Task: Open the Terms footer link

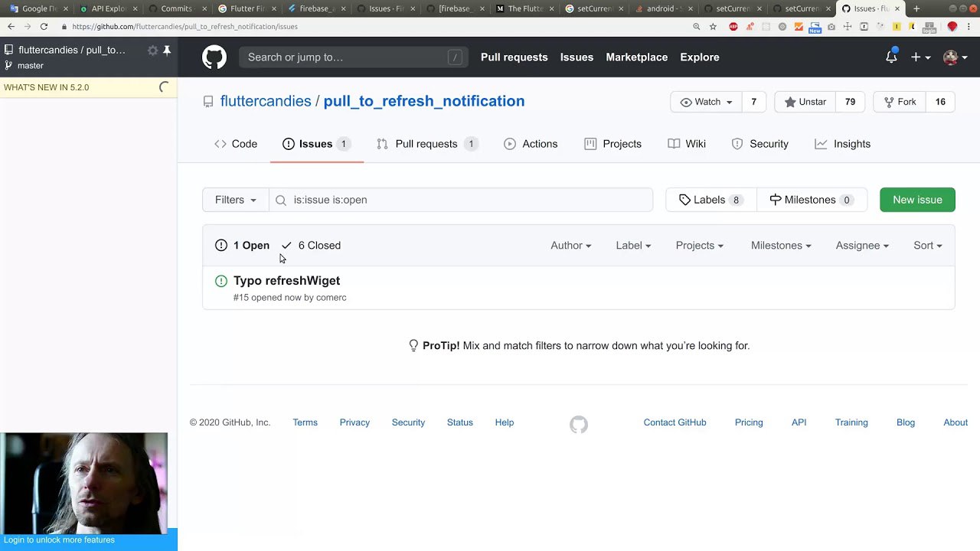Action: point(305,422)
